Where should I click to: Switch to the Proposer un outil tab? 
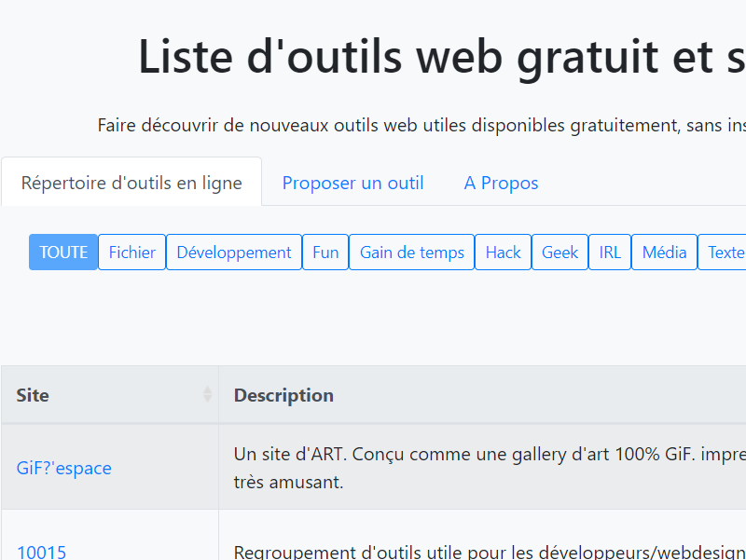pyautogui.click(x=352, y=183)
